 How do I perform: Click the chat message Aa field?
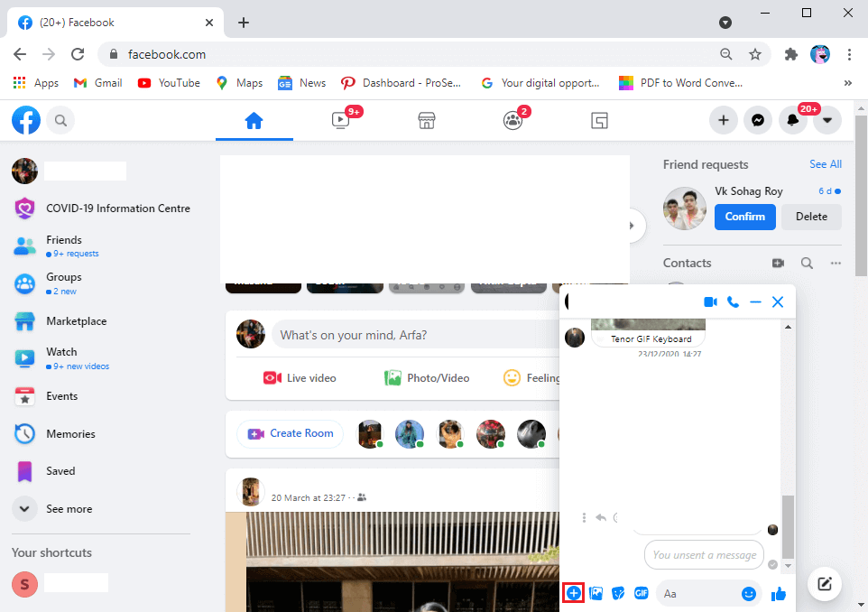(x=699, y=594)
